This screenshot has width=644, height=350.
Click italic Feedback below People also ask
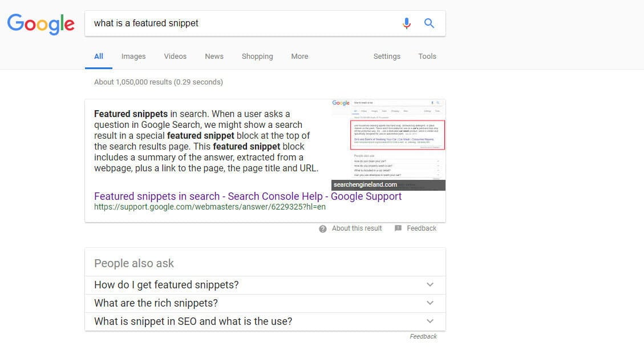pos(423,336)
